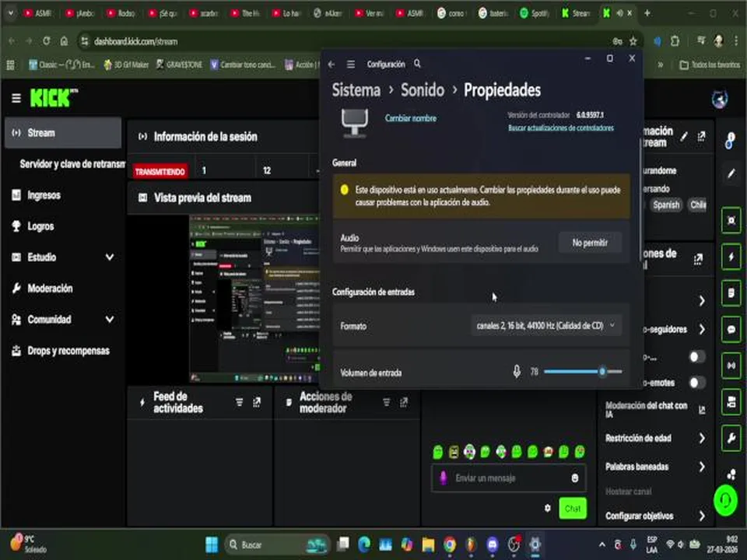Filter the Acciones de moderador panel
This screenshot has height=560, width=747.
(x=387, y=402)
